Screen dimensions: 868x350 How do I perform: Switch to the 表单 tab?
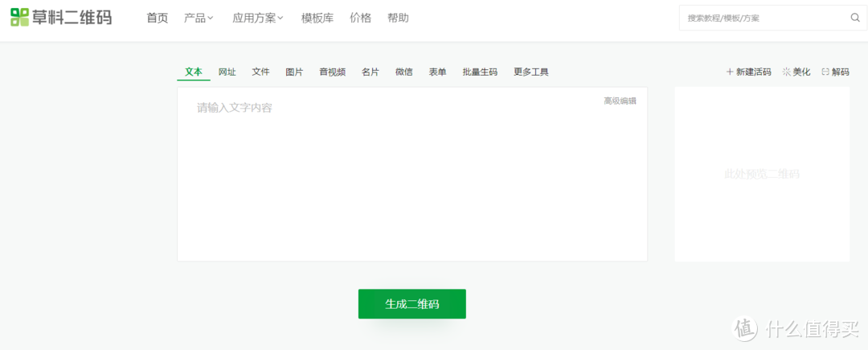coord(437,72)
